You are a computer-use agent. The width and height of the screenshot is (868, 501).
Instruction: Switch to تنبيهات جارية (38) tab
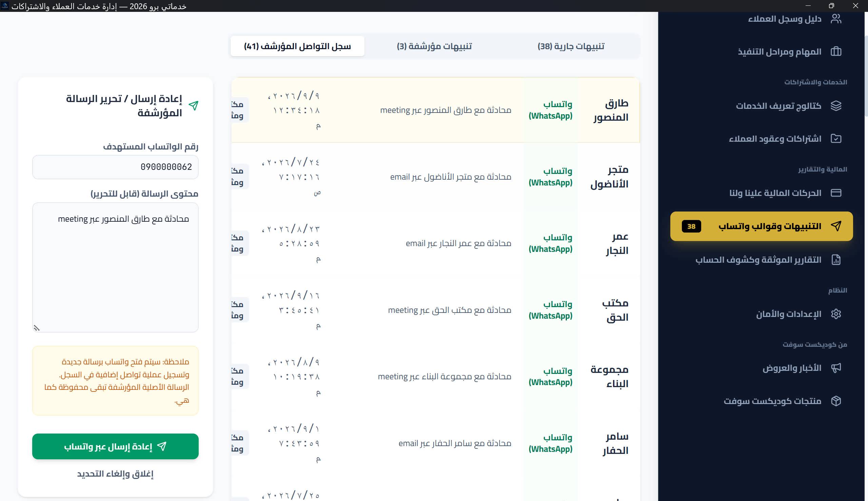[571, 46]
